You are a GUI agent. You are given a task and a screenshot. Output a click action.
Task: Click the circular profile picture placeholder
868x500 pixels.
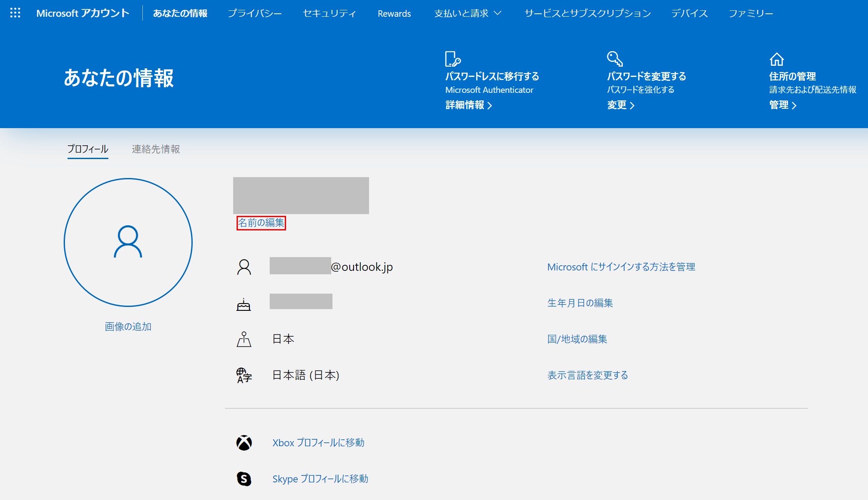point(128,242)
